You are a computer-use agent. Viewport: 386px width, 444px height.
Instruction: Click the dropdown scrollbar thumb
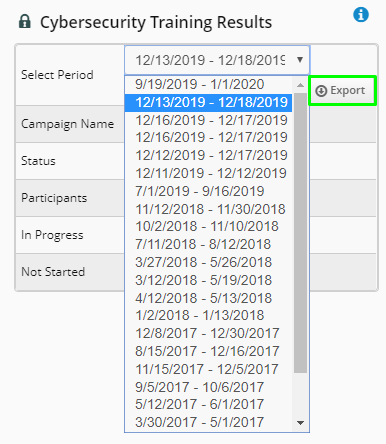point(300,233)
